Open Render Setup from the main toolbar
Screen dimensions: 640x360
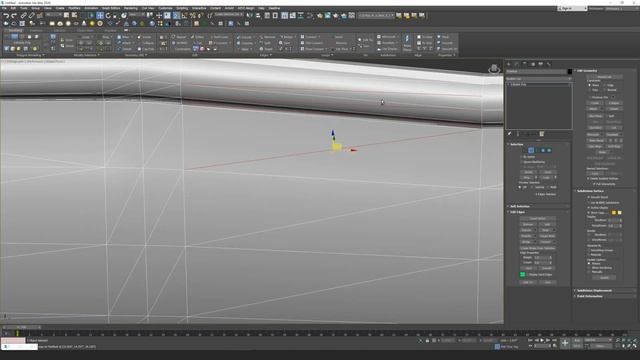(320, 16)
